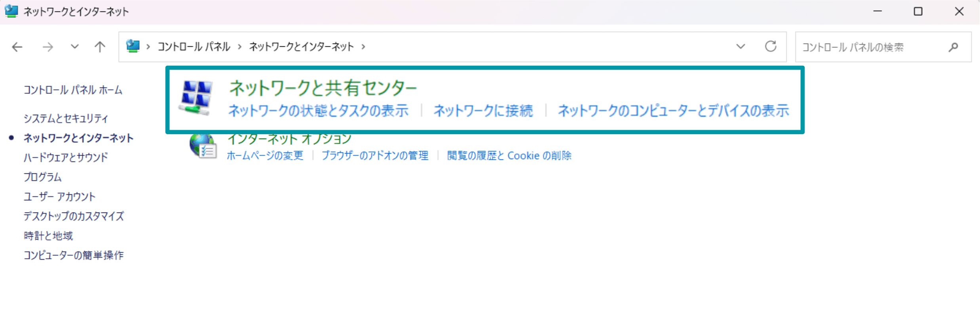Open the recent locations dropdown chevron
Image resolution: width=980 pixels, height=317 pixels.
click(74, 47)
